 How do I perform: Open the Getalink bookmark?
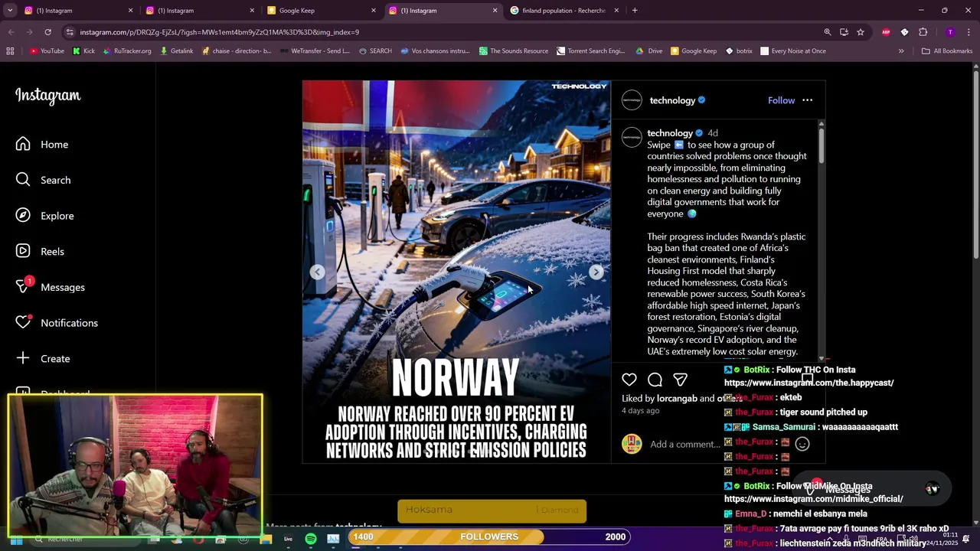(x=176, y=51)
